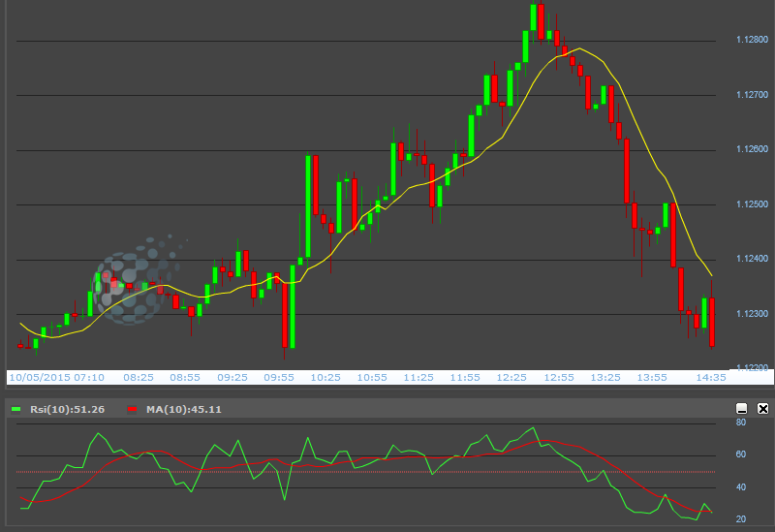The width and height of the screenshot is (775, 532).
Task: Click the 20 level on RSI scale
Action: 740,519
